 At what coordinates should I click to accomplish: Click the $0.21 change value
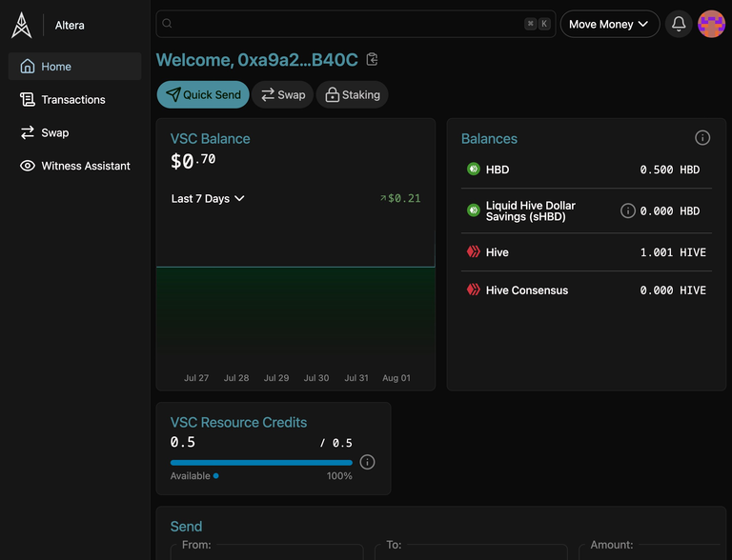400,198
